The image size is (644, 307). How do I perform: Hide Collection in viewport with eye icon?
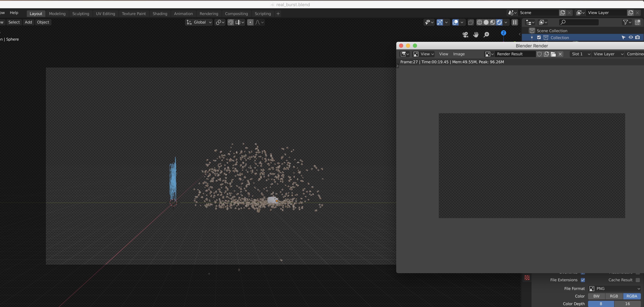click(x=631, y=38)
